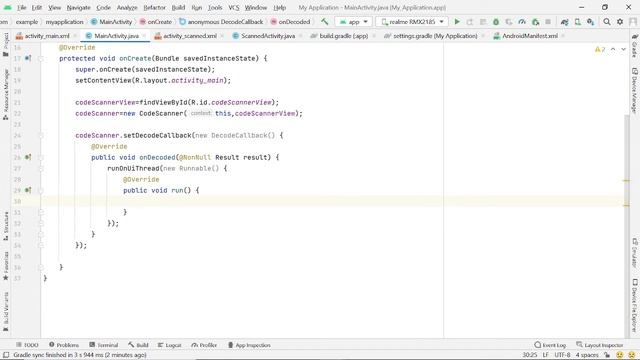The height and width of the screenshot is (360, 640).
Task: Collapse the setDecodeCallback block fold marker
Action: pyautogui.click(x=40, y=136)
